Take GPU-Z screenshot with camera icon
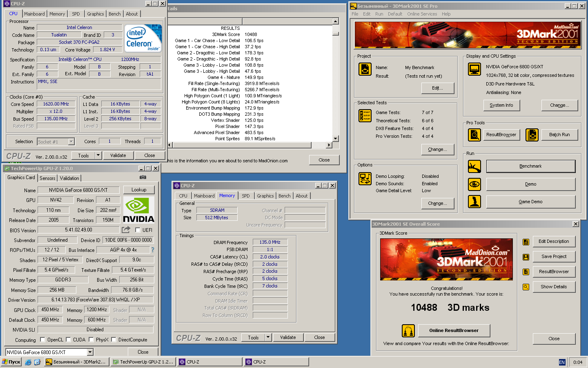 pos(143,177)
